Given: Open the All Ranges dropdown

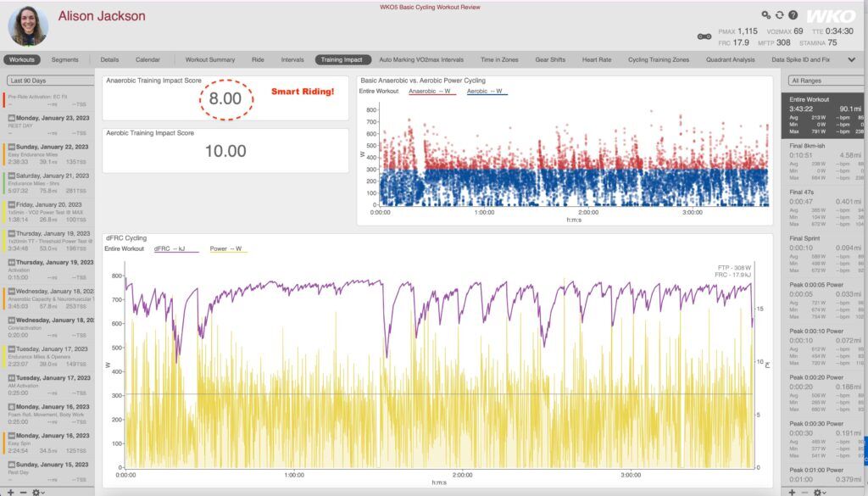Looking at the screenshot, I should (826, 81).
